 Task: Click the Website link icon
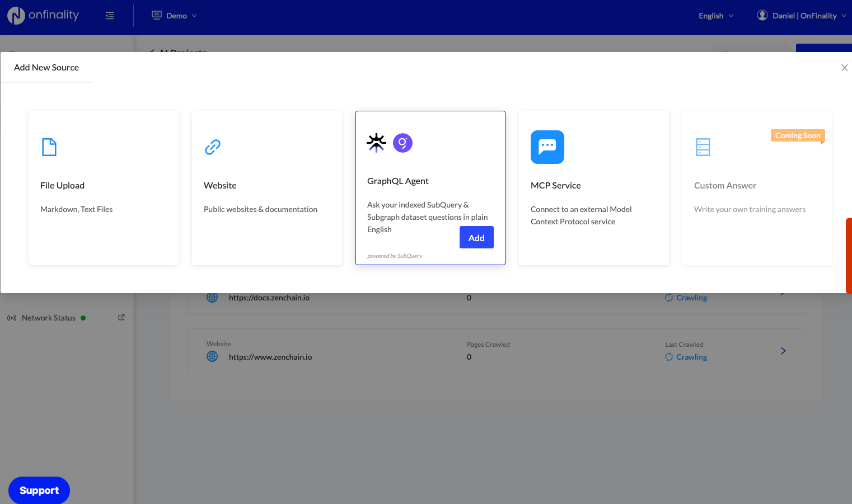pyautogui.click(x=213, y=147)
